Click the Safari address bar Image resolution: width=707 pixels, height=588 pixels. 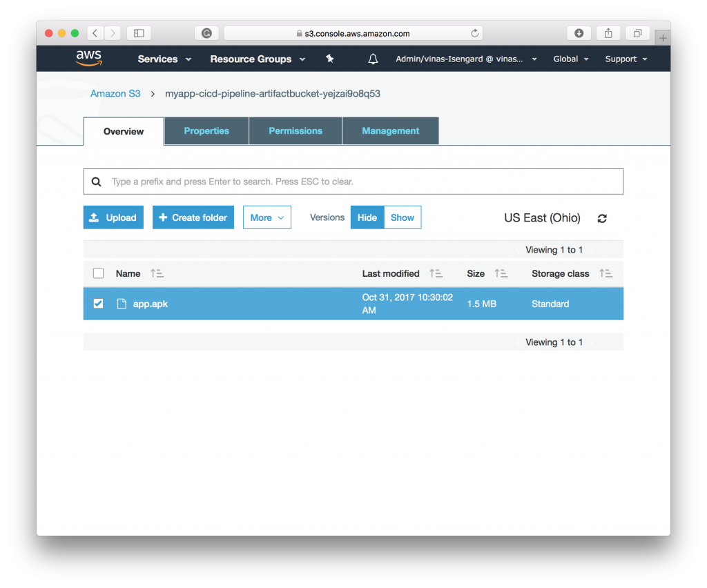[x=353, y=33]
